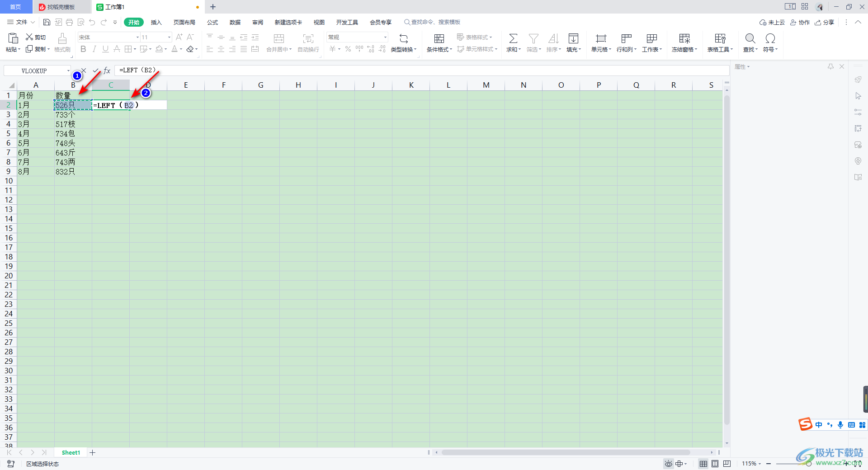
Task: Switch to the Review (审阅) tab
Action: pyautogui.click(x=258, y=22)
